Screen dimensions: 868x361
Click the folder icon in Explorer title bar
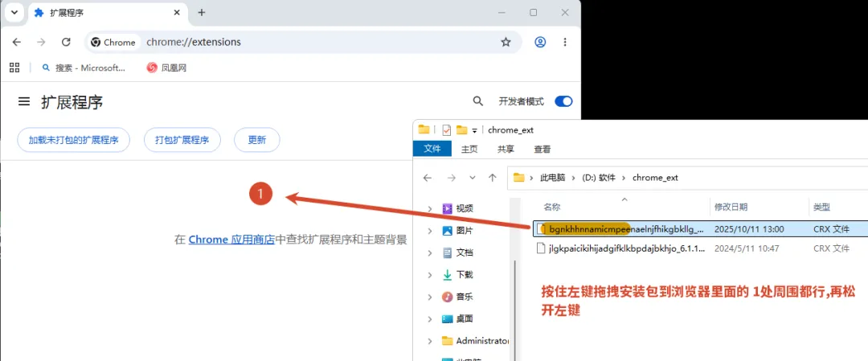pyautogui.click(x=424, y=130)
